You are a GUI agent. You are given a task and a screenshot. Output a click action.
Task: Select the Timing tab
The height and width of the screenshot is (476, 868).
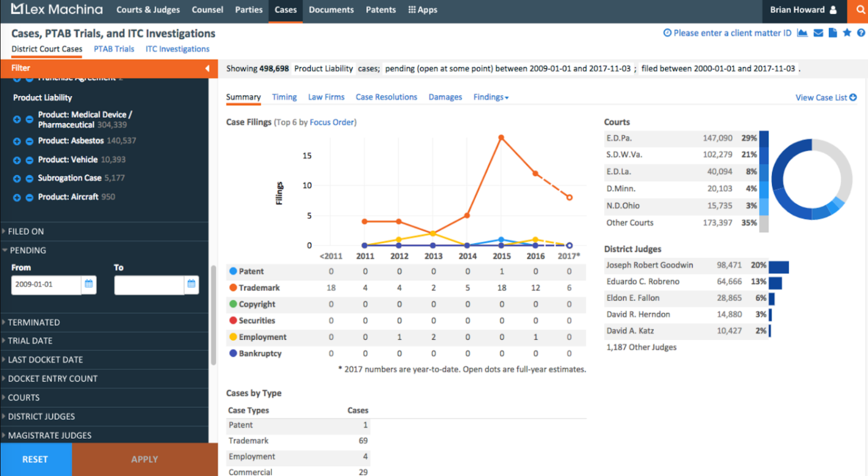click(284, 97)
